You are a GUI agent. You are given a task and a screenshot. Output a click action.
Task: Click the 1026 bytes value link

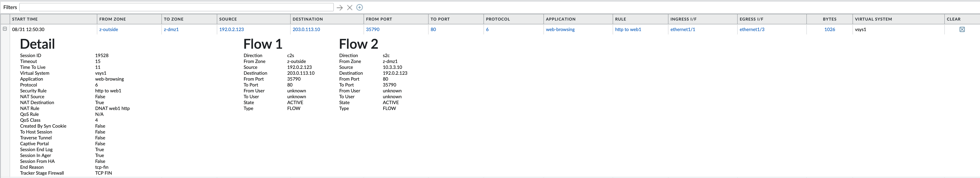(x=829, y=29)
